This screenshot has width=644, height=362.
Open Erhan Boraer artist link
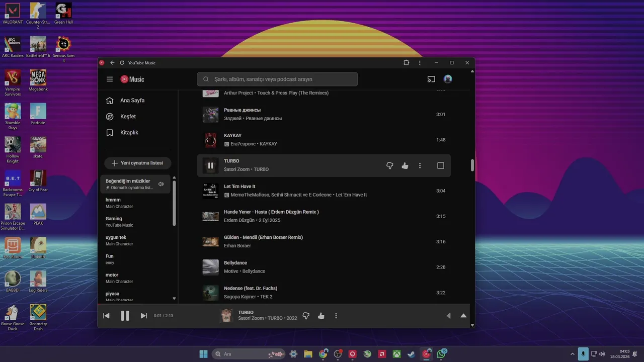(237, 246)
